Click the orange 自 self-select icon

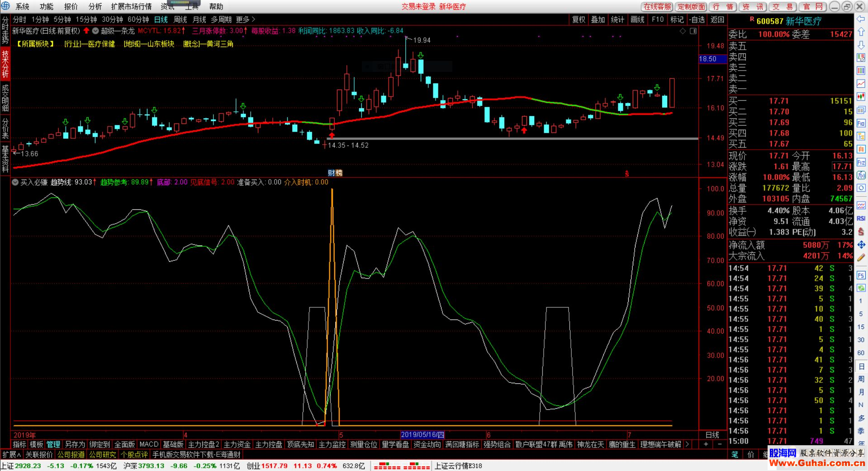point(861,149)
